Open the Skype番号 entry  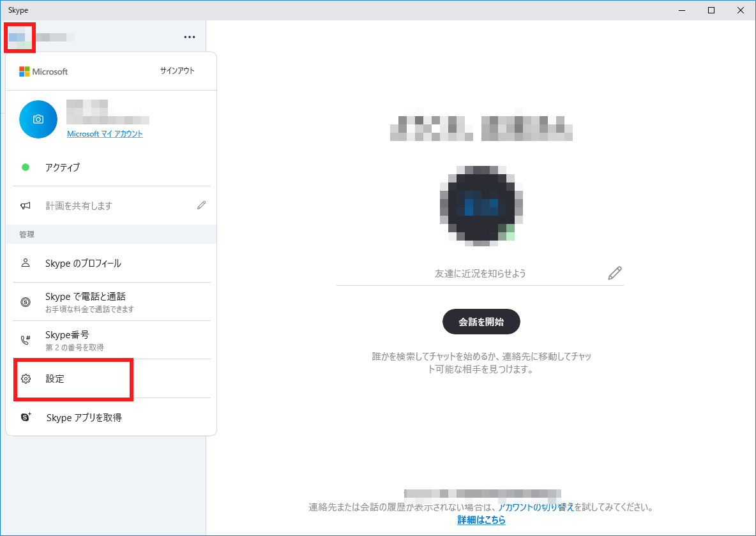point(111,340)
